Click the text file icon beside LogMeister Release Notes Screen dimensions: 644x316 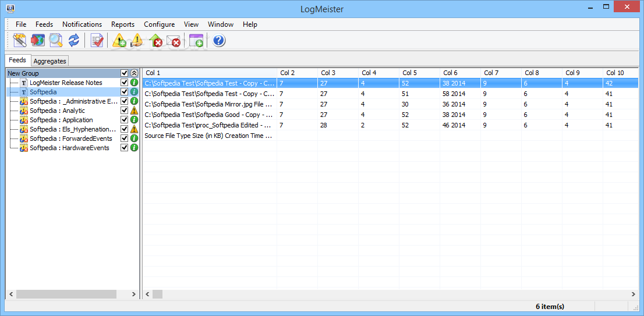coord(24,83)
